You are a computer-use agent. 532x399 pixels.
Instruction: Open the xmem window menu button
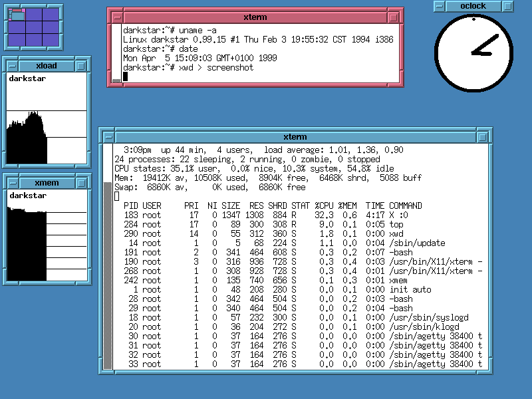click(x=11, y=183)
